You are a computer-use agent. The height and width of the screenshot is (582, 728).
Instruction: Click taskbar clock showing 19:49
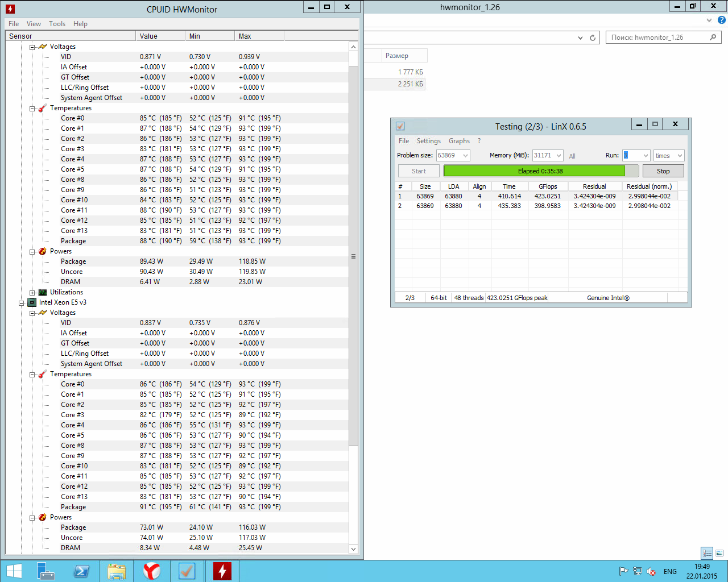[702, 571]
